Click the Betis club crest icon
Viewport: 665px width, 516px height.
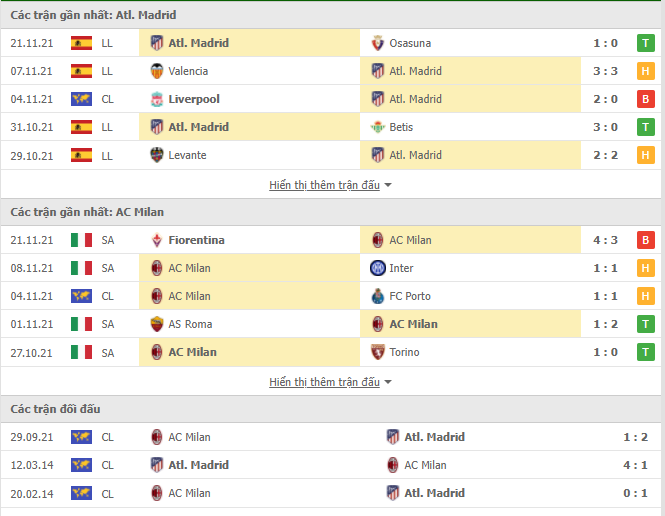pos(377,127)
